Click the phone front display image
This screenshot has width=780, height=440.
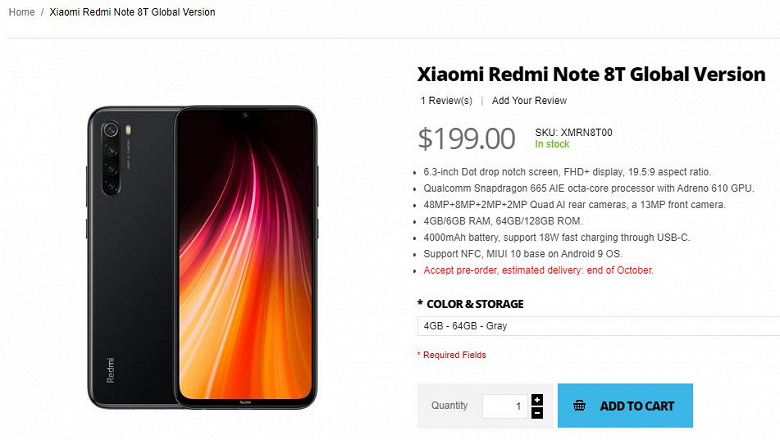point(248,255)
